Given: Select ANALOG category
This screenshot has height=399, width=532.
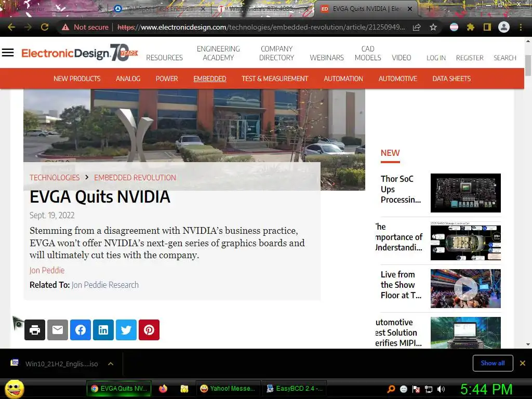Looking at the screenshot, I should tap(128, 79).
